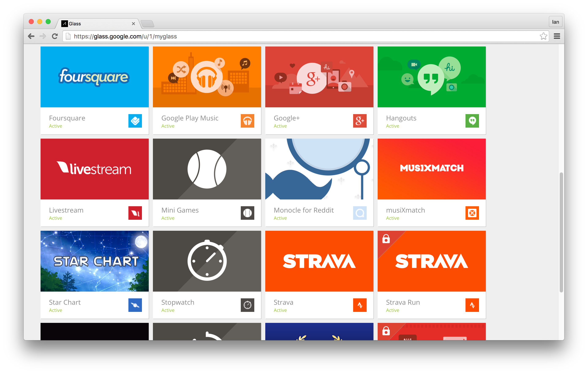The height and width of the screenshot is (374, 588).
Task: Click the page vertical scrollbar thumb
Action: click(x=561, y=232)
